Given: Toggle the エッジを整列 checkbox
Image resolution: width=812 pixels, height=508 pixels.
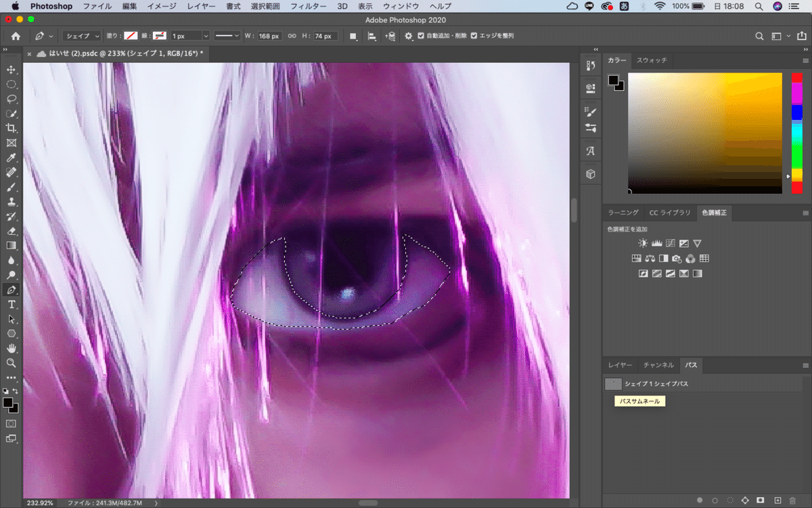Looking at the screenshot, I should 474,36.
